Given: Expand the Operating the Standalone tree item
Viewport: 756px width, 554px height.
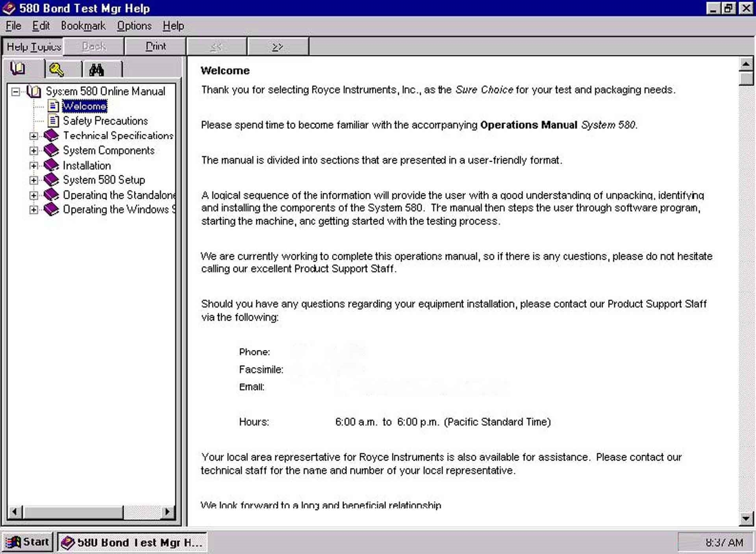Looking at the screenshot, I should pyautogui.click(x=33, y=194).
